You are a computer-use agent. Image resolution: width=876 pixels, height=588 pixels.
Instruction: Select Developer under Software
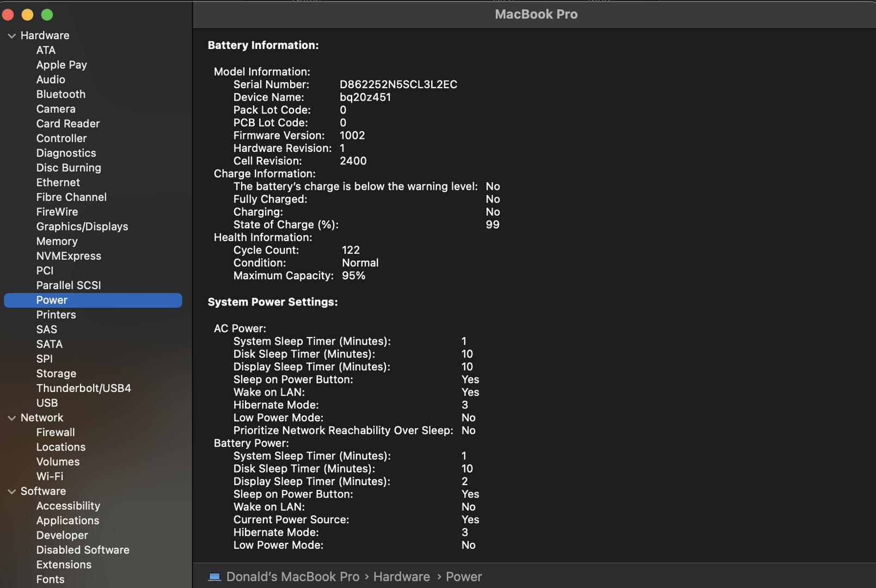click(62, 535)
